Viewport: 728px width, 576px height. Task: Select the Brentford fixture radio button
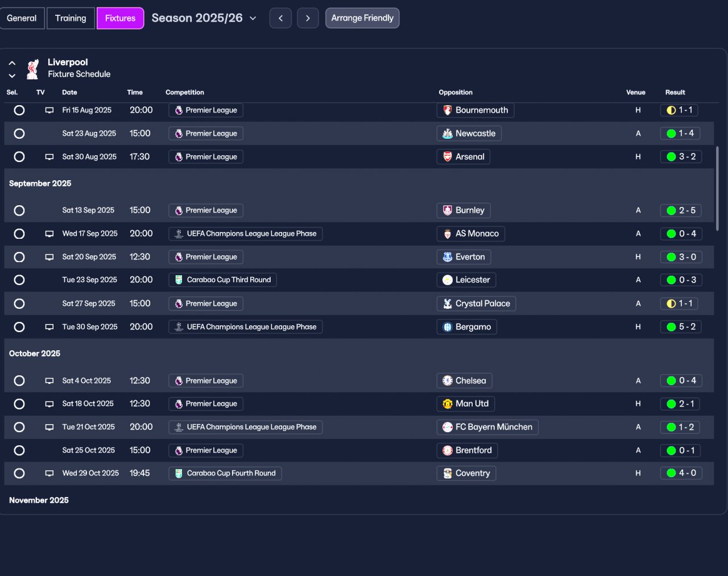(x=19, y=450)
